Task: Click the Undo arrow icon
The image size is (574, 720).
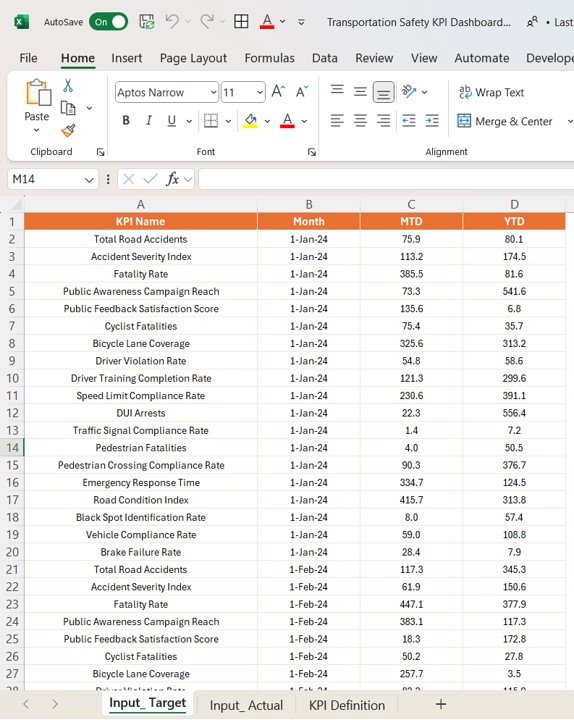Action: click(x=172, y=21)
